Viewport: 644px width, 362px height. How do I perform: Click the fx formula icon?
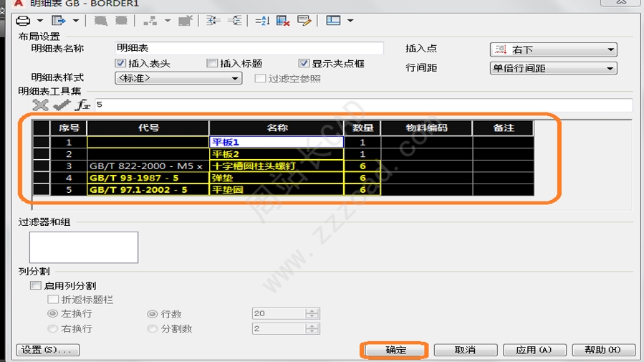(84, 105)
